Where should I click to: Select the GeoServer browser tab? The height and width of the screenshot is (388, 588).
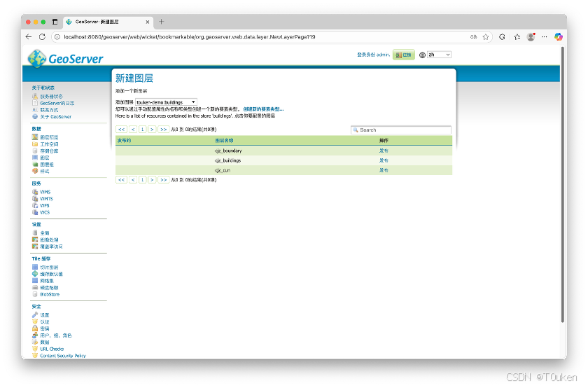pyautogui.click(x=108, y=22)
